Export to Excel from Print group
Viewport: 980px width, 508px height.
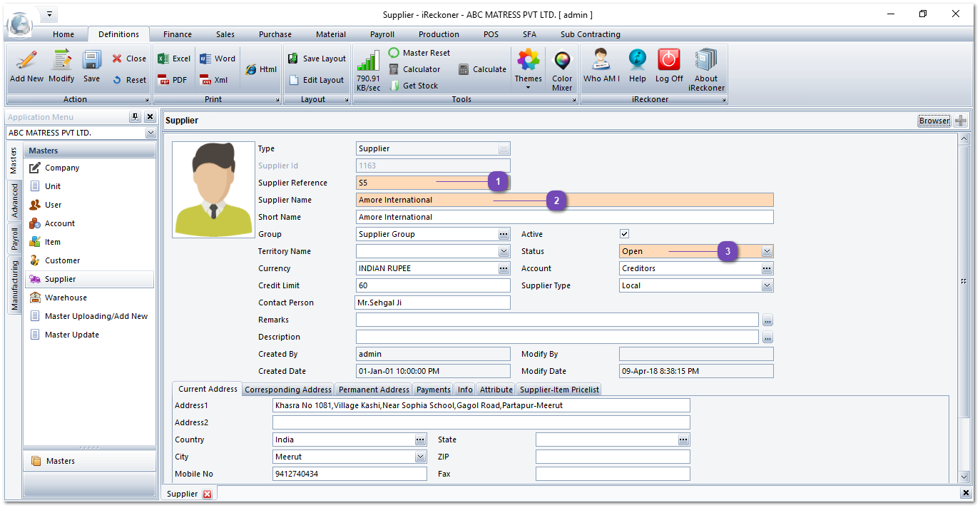pyautogui.click(x=174, y=59)
